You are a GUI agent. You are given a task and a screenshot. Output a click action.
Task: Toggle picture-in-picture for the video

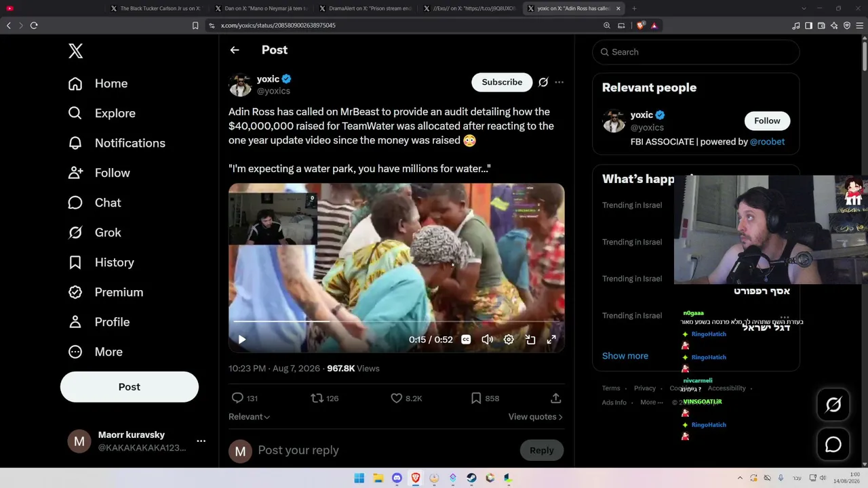point(530,340)
